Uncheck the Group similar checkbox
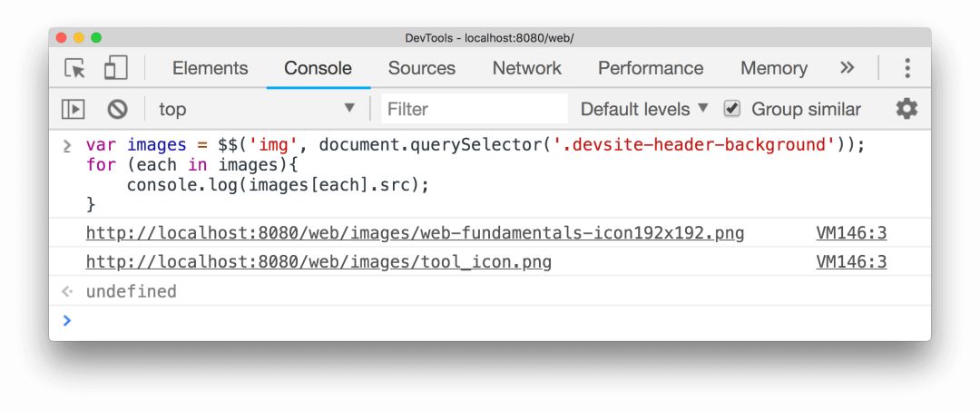 (732, 109)
